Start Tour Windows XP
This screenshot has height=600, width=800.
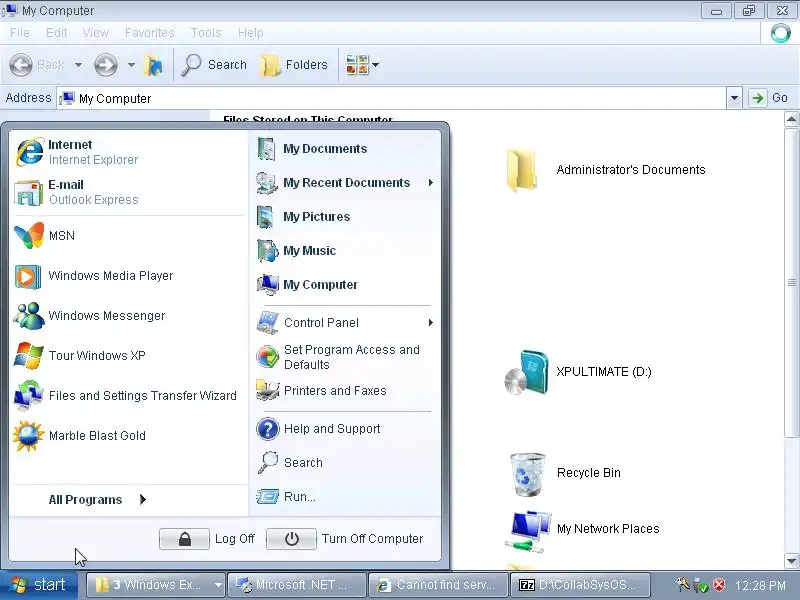point(128,356)
